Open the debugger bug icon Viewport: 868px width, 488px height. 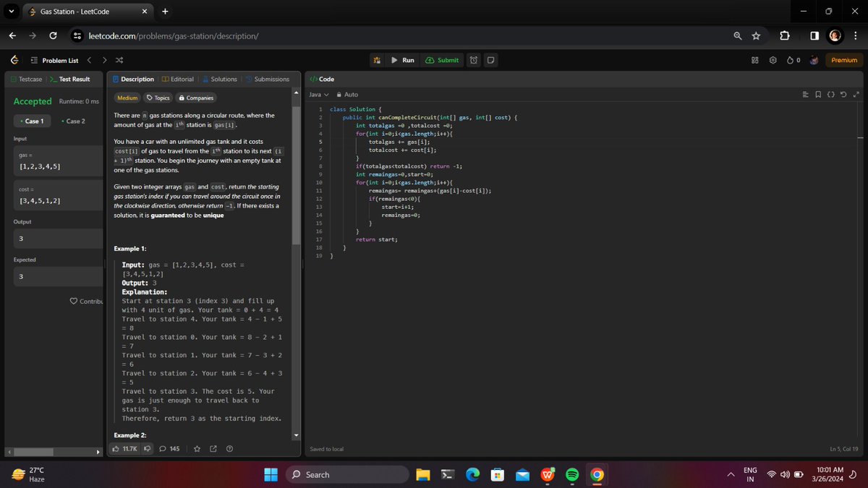(x=377, y=60)
